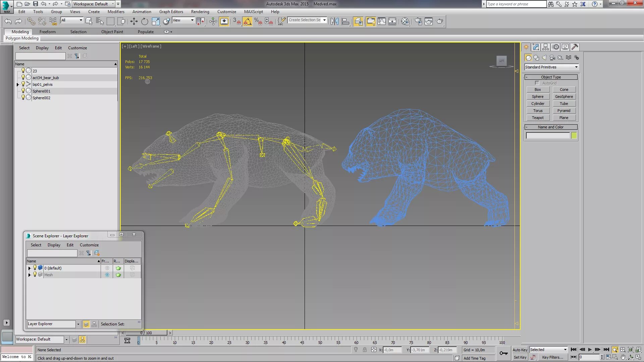644x362 pixels.
Task: Open the Cameras creation category
Action: [552, 57]
